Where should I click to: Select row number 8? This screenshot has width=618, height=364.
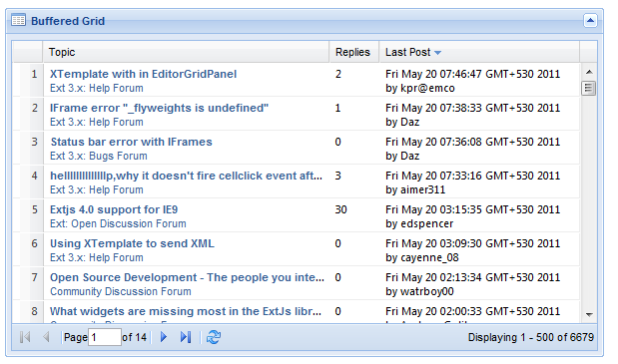click(x=34, y=311)
